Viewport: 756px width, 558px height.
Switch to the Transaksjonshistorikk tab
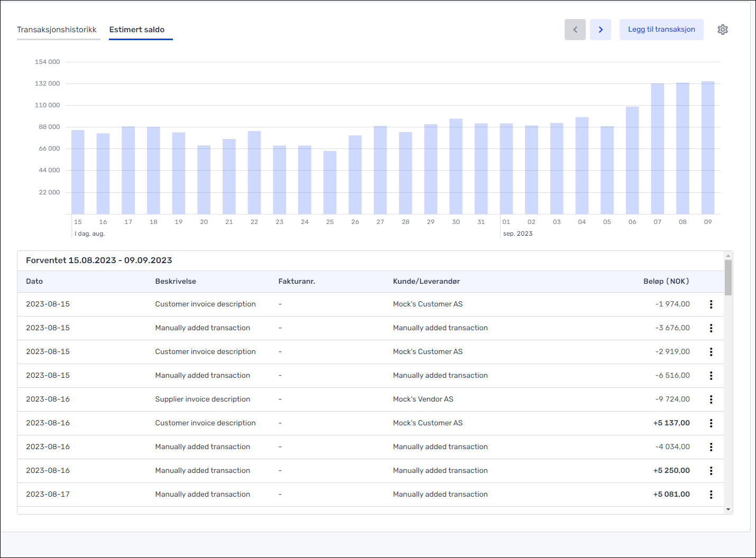57,30
